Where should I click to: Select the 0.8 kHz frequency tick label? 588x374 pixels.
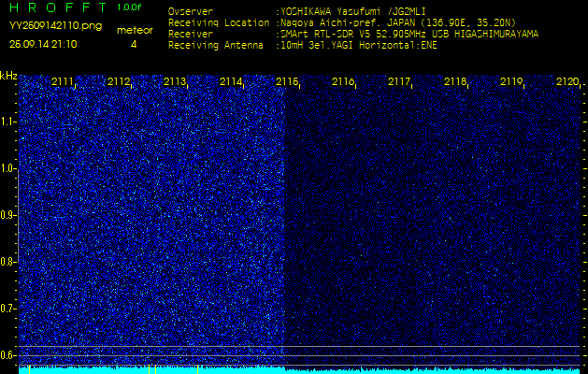8,262
